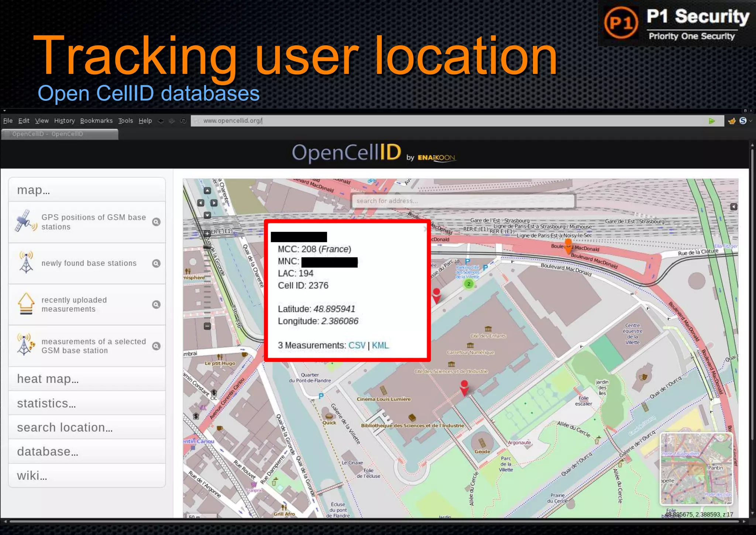Click the map pan left arrow
The width and height of the screenshot is (756, 535).
coord(200,203)
